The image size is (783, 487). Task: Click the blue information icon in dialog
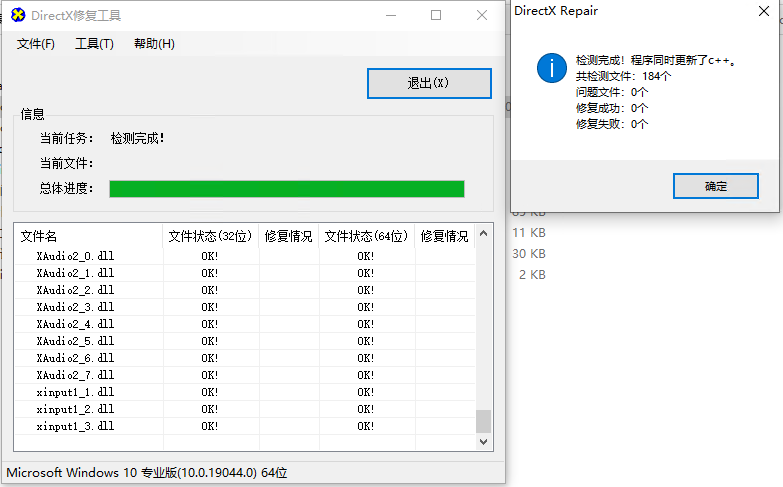(x=551, y=68)
